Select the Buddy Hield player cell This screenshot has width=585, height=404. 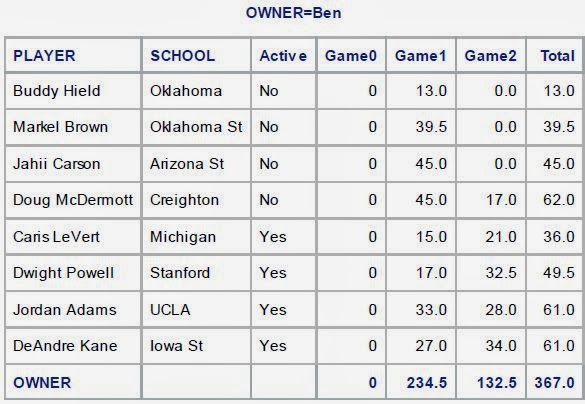click(x=73, y=91)
